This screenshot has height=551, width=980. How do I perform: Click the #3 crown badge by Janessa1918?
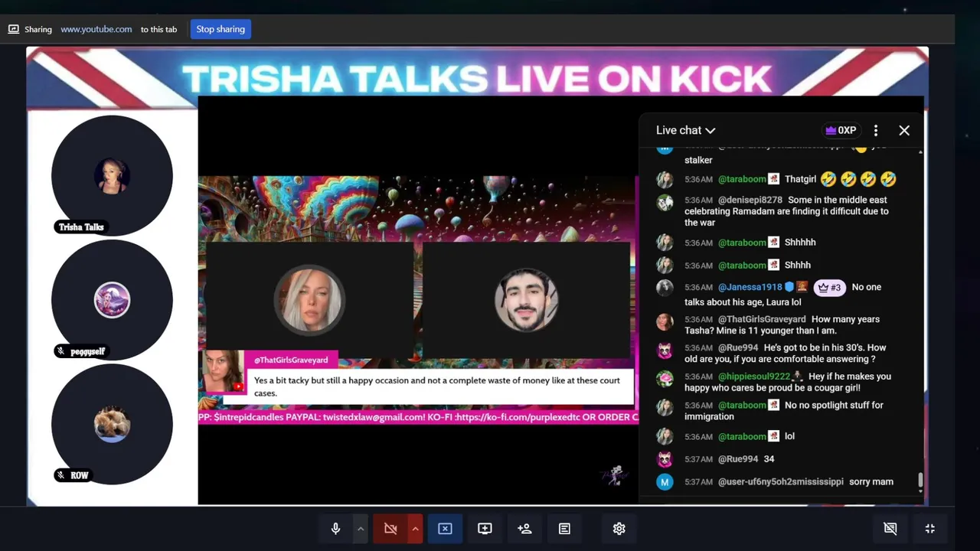point(830,288)
